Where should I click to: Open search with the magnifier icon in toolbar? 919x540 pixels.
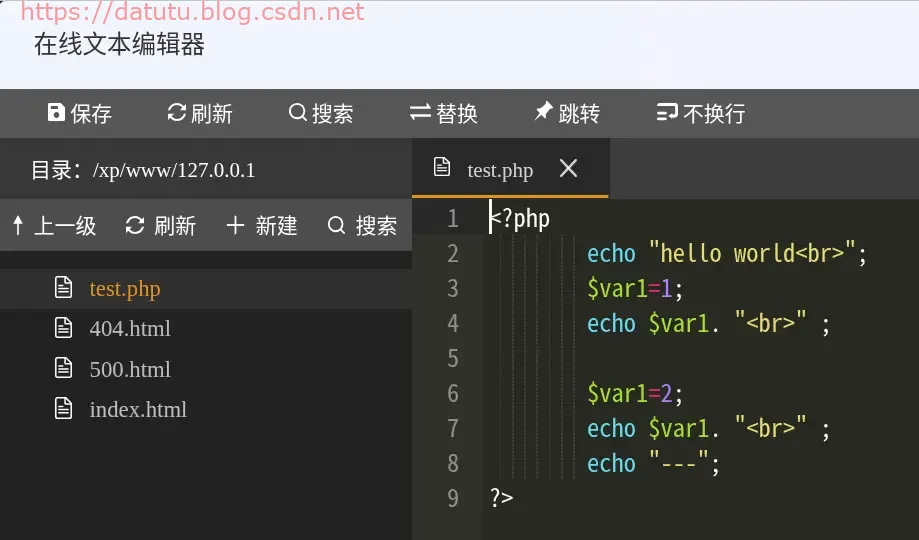coord(298,112)
